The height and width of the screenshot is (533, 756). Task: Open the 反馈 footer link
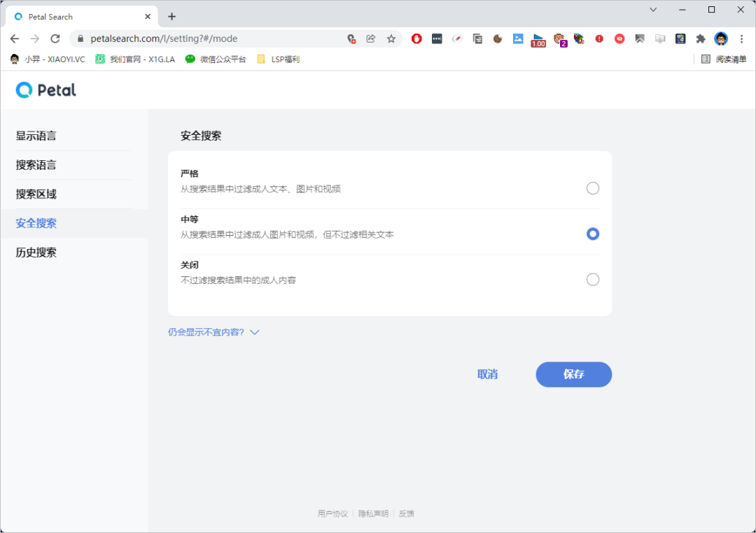click(407, 513)
